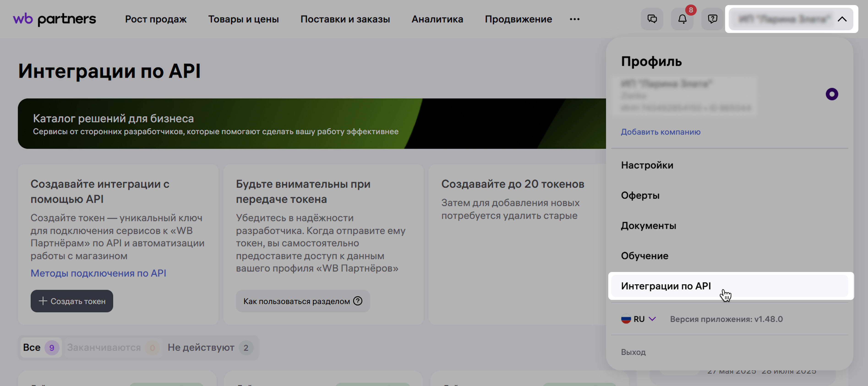Viewport: 868px width, 386px height.
Task: Click the wb partners logo
Action: pyautogui.click(x=55, y=19)
